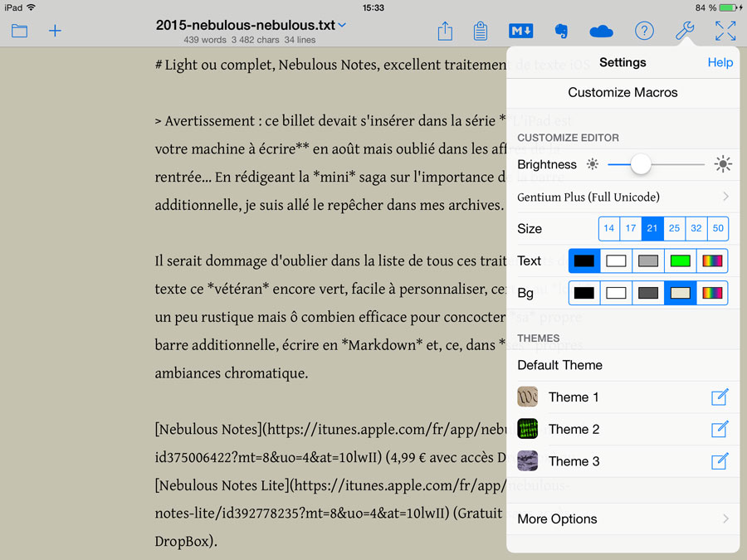Choose beige Bg color swatch
747x560 pixels.
pos(681,293)
